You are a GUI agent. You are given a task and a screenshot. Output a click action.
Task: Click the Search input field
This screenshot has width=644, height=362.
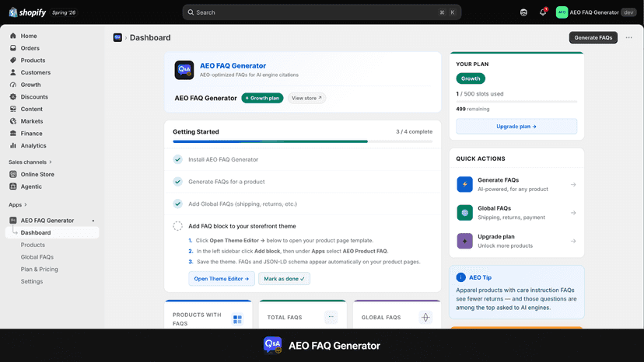click(x=321, y=12)
